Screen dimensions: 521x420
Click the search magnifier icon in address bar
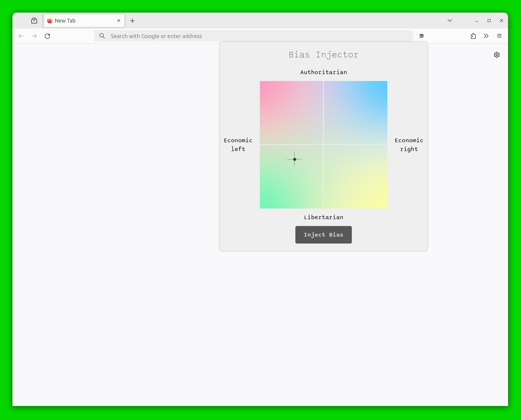tap(102, 36)
